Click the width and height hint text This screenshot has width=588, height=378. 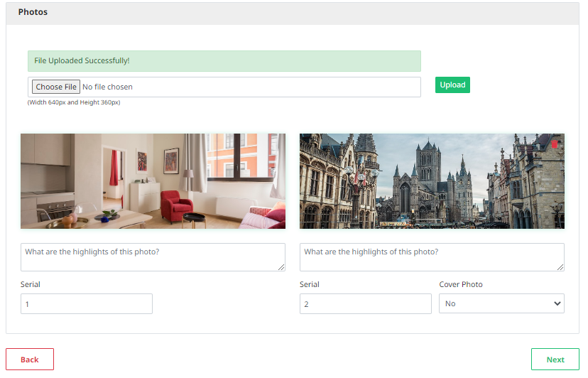[x=74, y=103]
